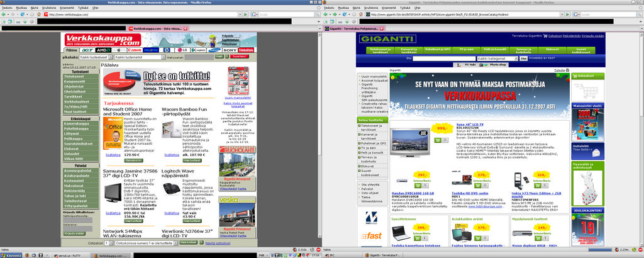Screen dimensions: 644x258
Task: Focus the Gigantti 'Etsi' search text field
Action: 443,58
